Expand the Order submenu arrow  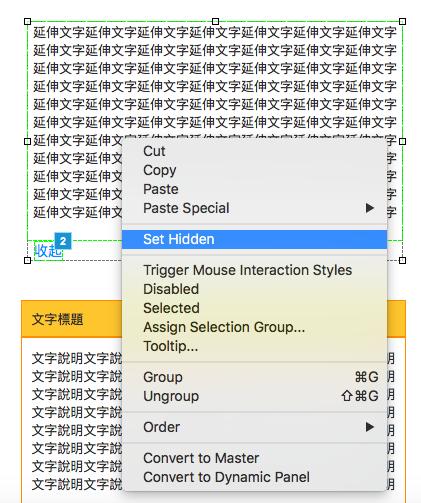(369, 427)
